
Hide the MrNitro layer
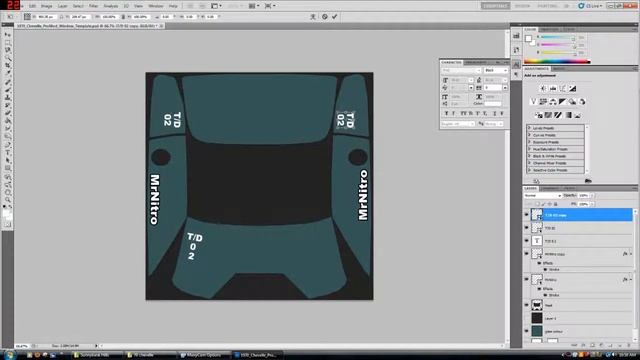pos(527,279)
